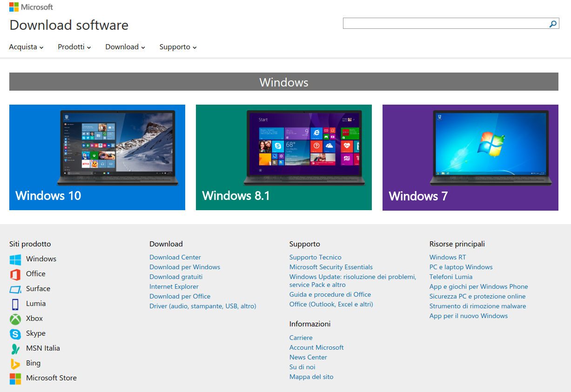
Task: Open the Skype text link
Action: (x=36, y=333)
